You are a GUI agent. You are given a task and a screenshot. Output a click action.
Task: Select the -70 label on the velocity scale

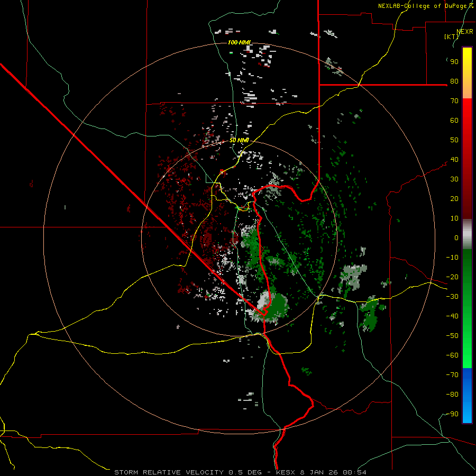tap(452, 374)
